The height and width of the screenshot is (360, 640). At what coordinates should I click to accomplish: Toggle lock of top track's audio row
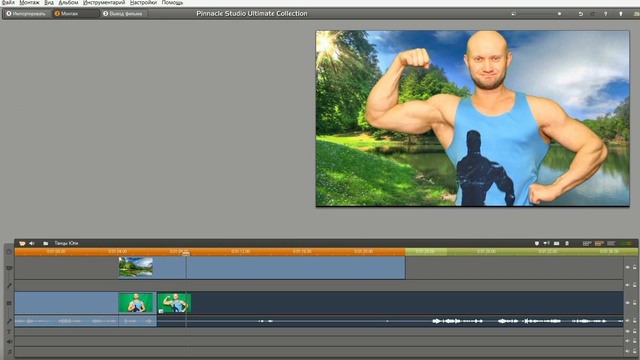pyautogui.click(x=635, y=285)
